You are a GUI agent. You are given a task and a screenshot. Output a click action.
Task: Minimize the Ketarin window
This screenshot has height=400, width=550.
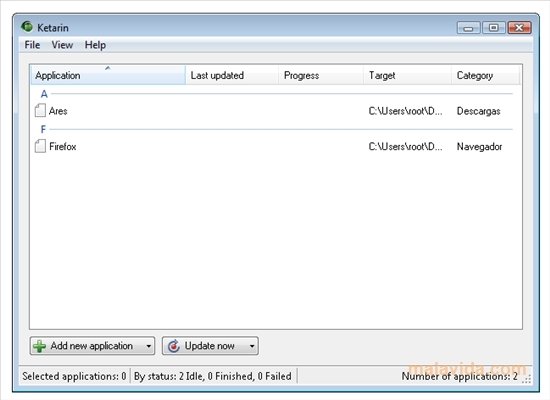(469, 28)
